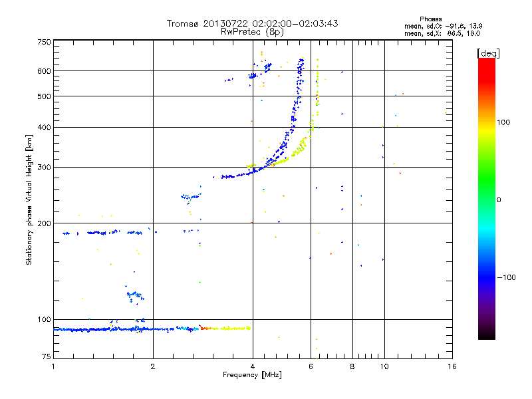Click the '75' height axis tick label

pos(47,356)
